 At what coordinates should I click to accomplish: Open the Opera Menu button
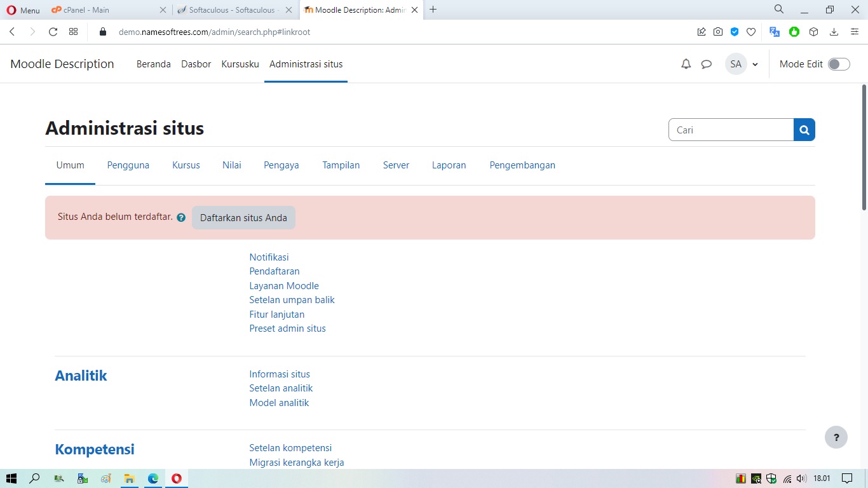tap(23, 10)
